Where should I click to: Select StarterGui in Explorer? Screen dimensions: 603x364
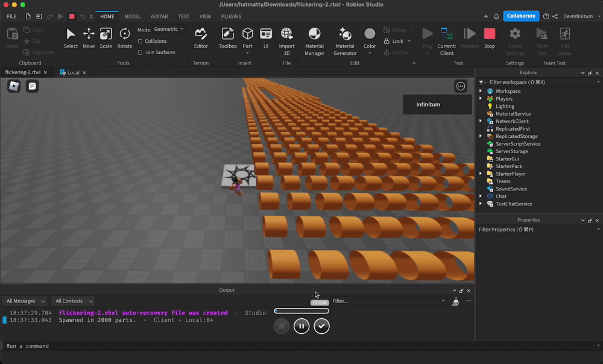tap(507, 158)
